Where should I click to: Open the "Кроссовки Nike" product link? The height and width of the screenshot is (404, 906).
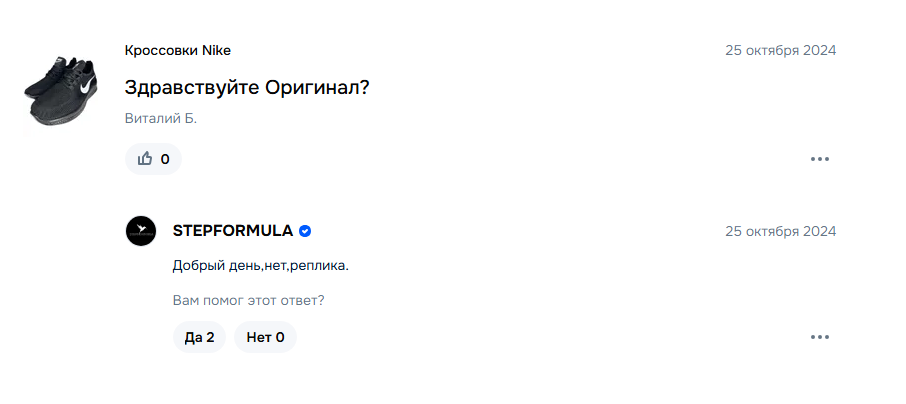177,50
